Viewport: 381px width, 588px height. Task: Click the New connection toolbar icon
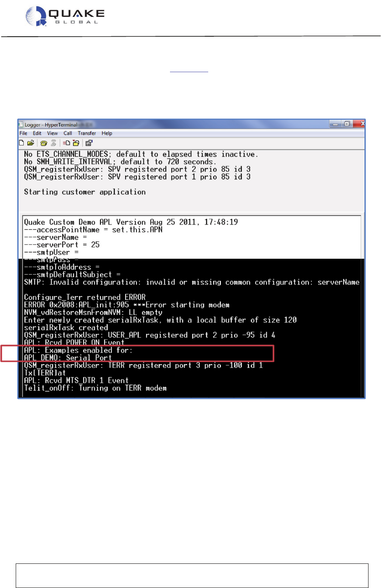[22, 143]
